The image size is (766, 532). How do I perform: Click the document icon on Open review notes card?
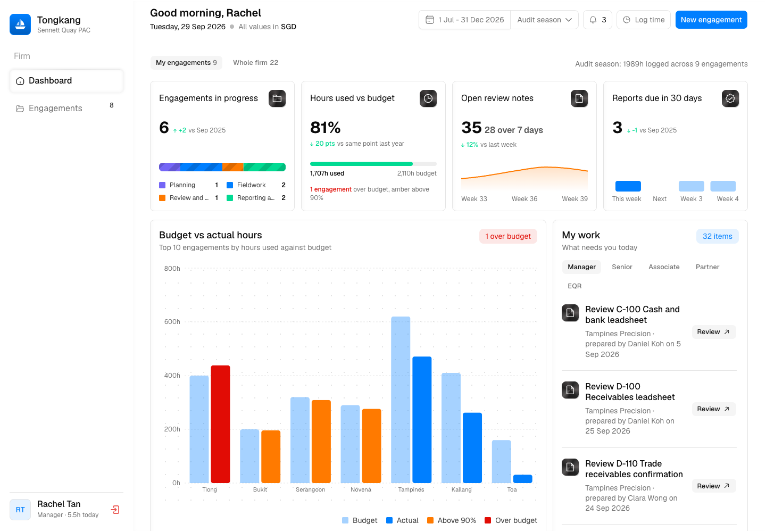coord(579,98)
